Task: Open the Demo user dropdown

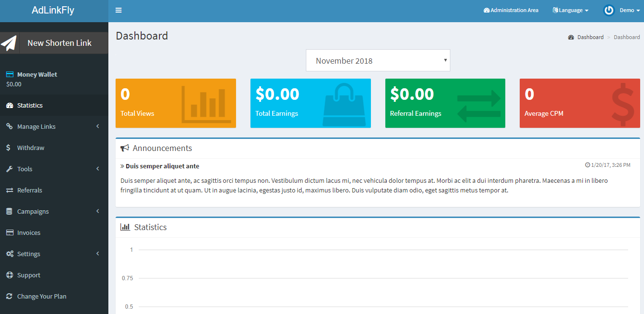Action: click(621, 10)
